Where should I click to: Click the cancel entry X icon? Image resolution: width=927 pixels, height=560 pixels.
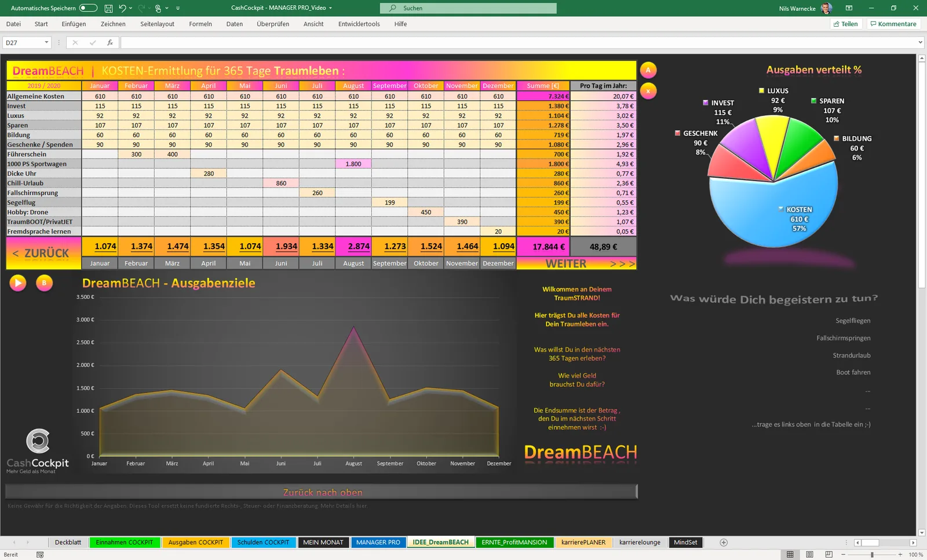click(x=75, y=43)
